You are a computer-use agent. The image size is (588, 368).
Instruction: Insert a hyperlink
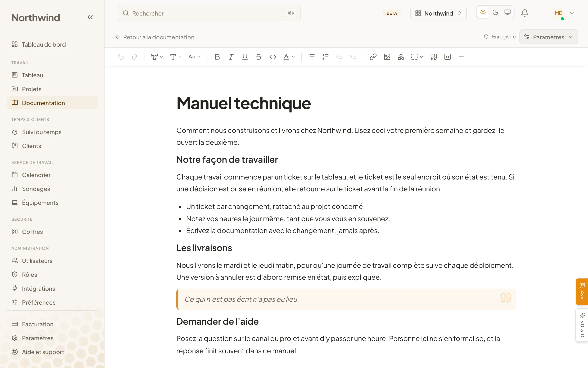point(373,57)
